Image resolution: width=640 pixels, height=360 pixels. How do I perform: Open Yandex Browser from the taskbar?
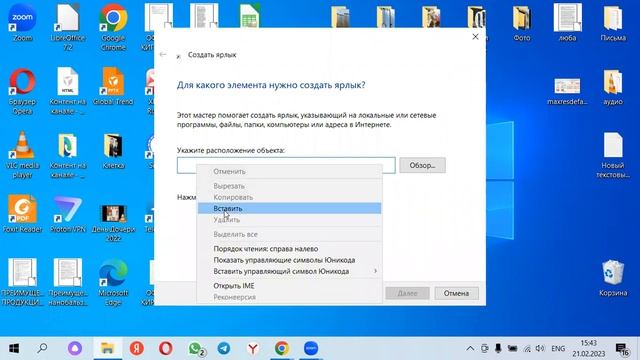click(253, 349)
